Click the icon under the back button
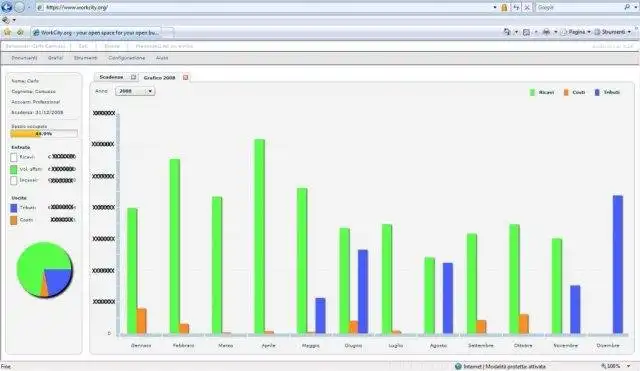640x371 pixels. [6, 20]
